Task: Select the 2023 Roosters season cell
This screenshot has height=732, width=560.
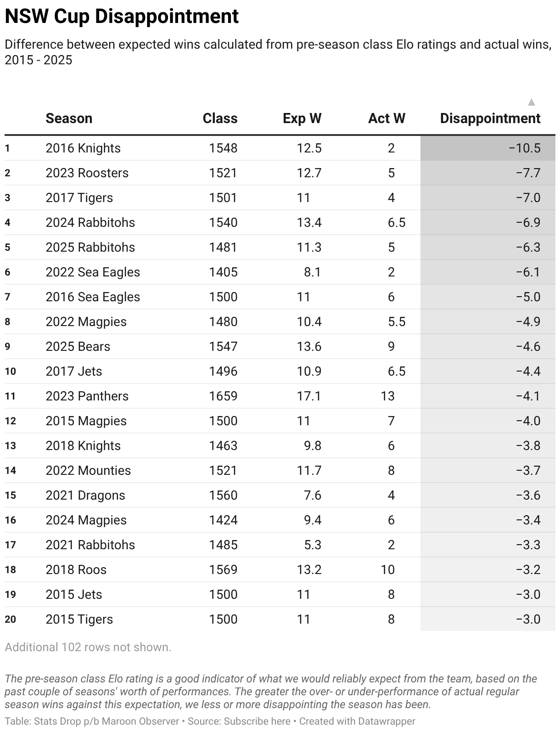Action: (x=87, y=173)
